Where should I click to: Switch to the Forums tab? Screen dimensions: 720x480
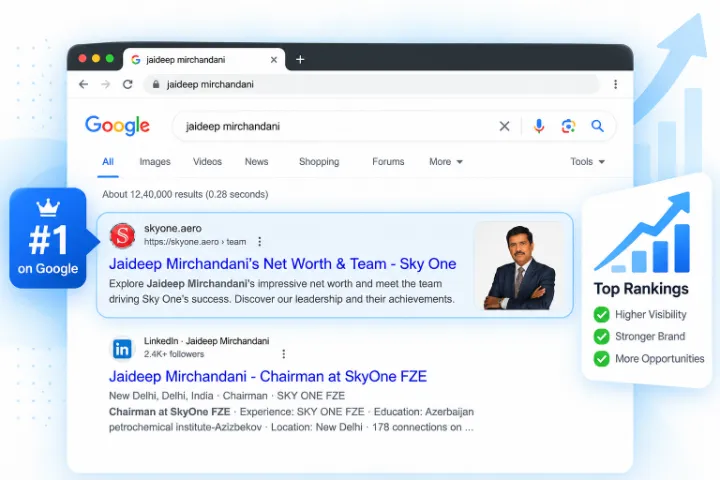(x=388, y=162)
